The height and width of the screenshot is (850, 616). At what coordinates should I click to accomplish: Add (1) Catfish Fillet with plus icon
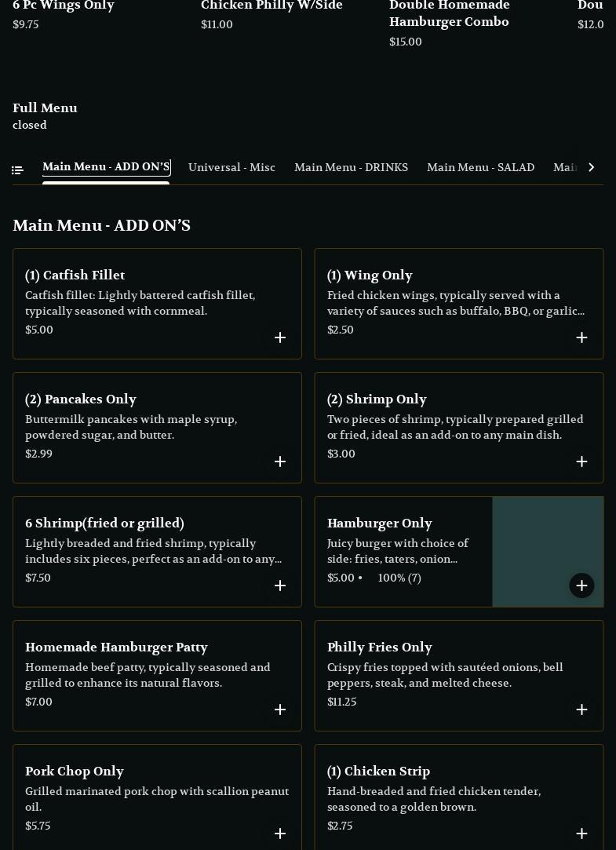tap(280, 337)
